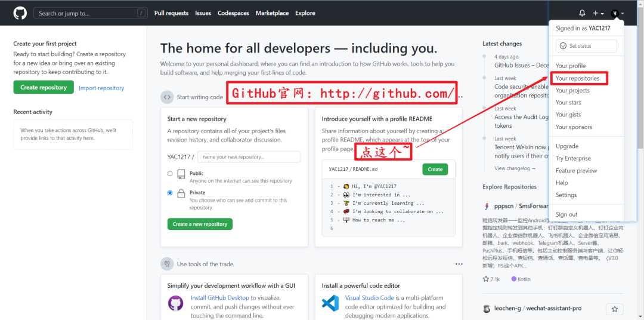Open Marketplace in the top navigation

[x=272, y=13]
